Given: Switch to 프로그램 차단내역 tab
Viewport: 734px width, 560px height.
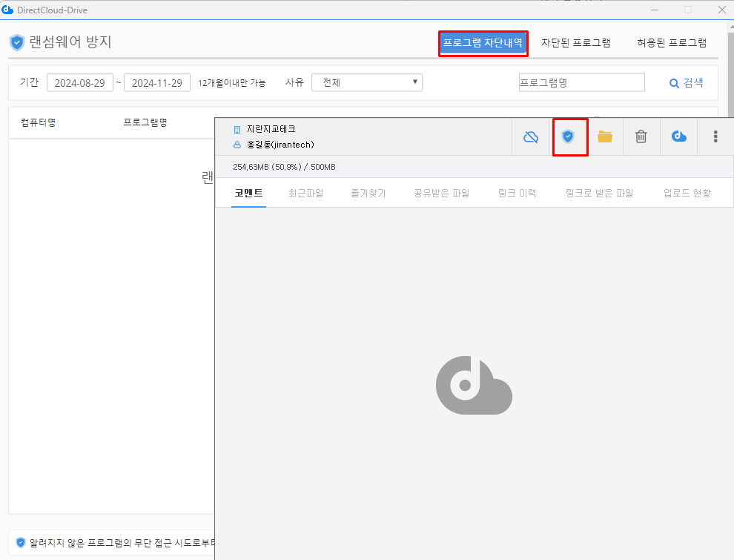Looking at the screenshot, I should pyautogui.click(x=483, y=43).
